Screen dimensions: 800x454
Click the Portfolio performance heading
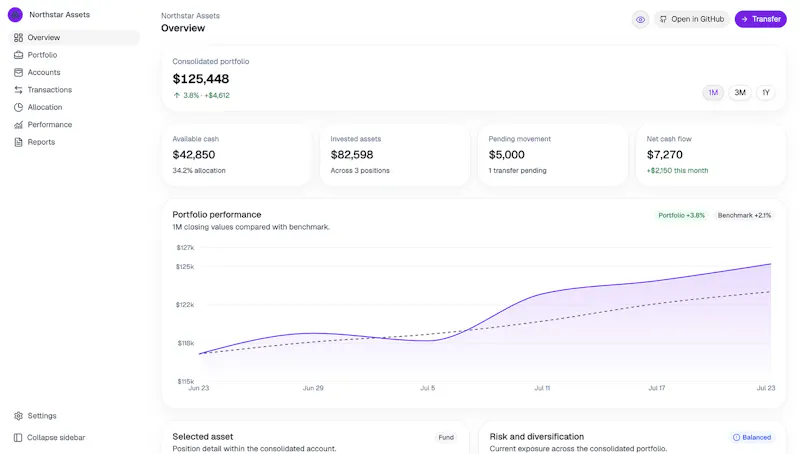216,215
